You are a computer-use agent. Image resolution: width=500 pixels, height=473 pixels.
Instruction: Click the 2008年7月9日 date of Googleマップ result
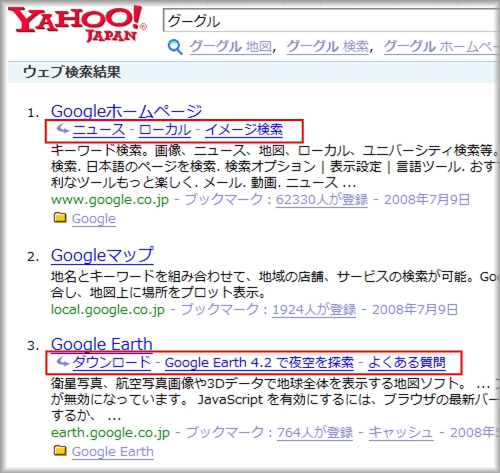(415, 310)
